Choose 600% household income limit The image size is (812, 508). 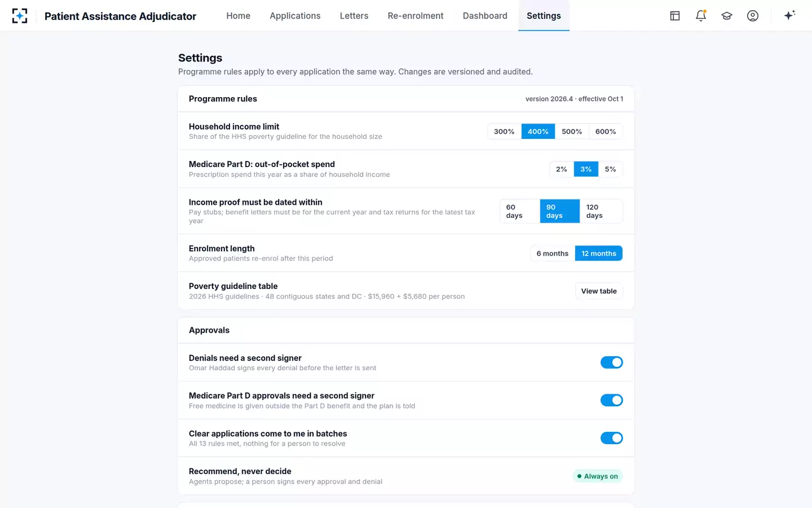pyautogui.click(x=606, y=132)
